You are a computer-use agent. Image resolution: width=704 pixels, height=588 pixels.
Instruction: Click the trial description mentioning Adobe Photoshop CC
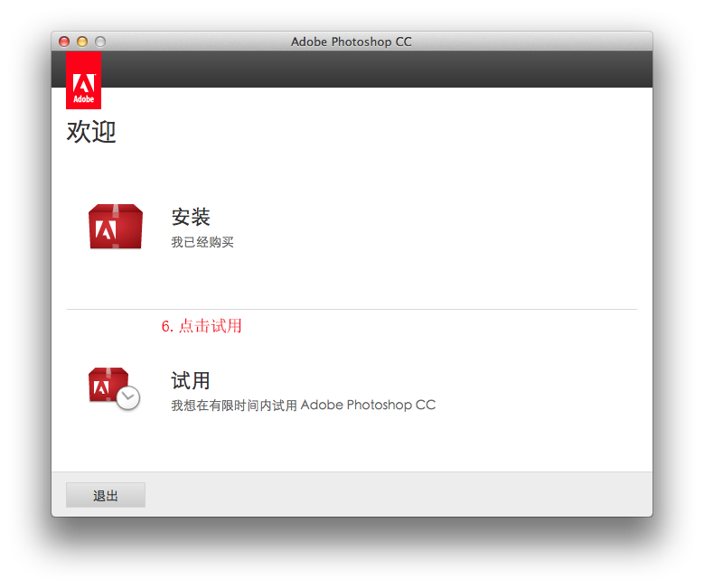point(303,406)
